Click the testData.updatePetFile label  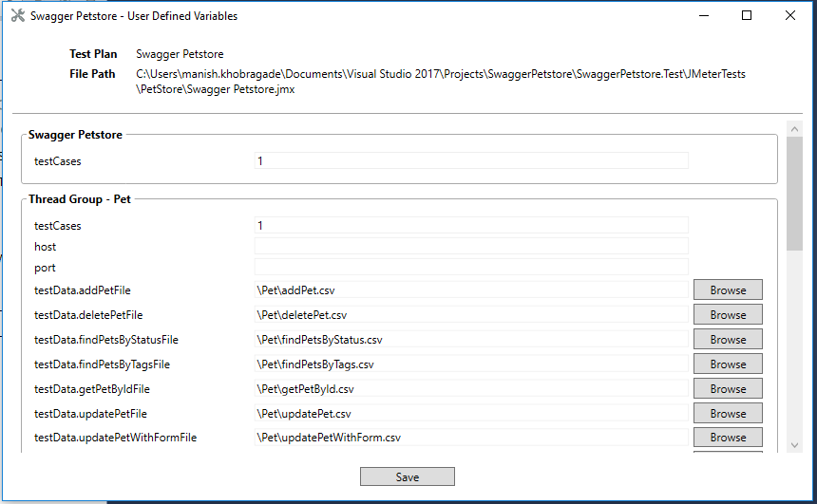[x=90, y=414]
